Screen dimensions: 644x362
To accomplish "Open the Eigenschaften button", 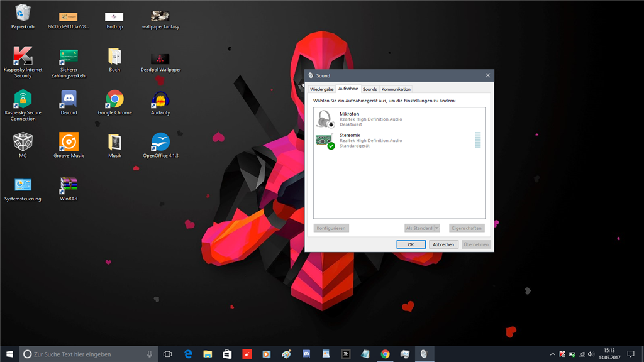I will coord(467,228).
